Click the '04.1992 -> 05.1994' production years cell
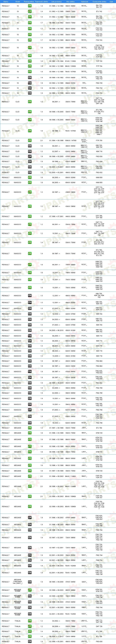This screenshot has width=116, height=644. 56,61
